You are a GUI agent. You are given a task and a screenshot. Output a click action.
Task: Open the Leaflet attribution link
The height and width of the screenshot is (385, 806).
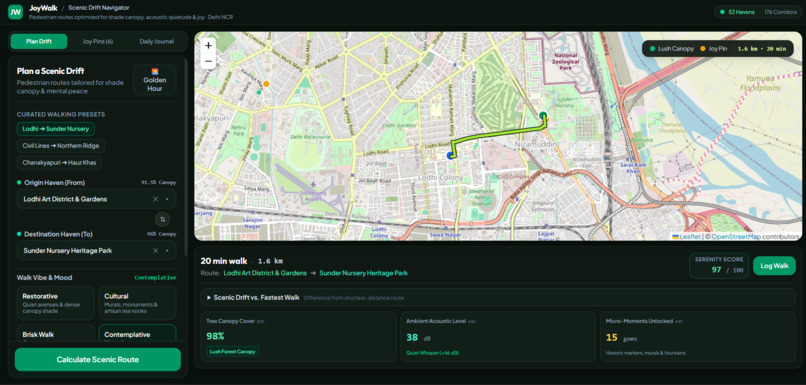point(686,236)
